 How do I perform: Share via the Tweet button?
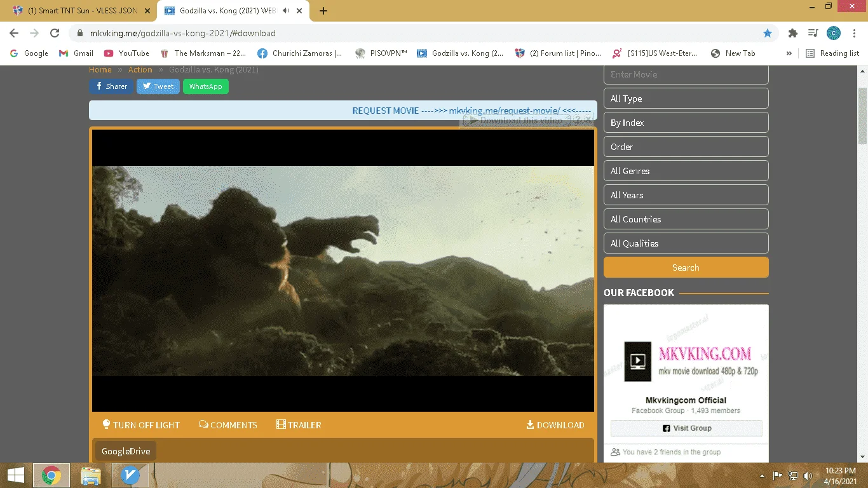[x=158, y=86]
